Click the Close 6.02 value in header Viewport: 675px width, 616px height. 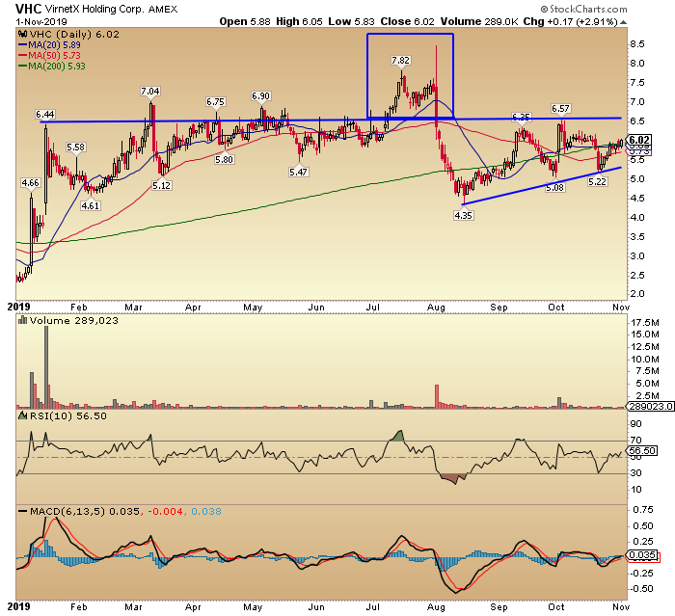407,21
